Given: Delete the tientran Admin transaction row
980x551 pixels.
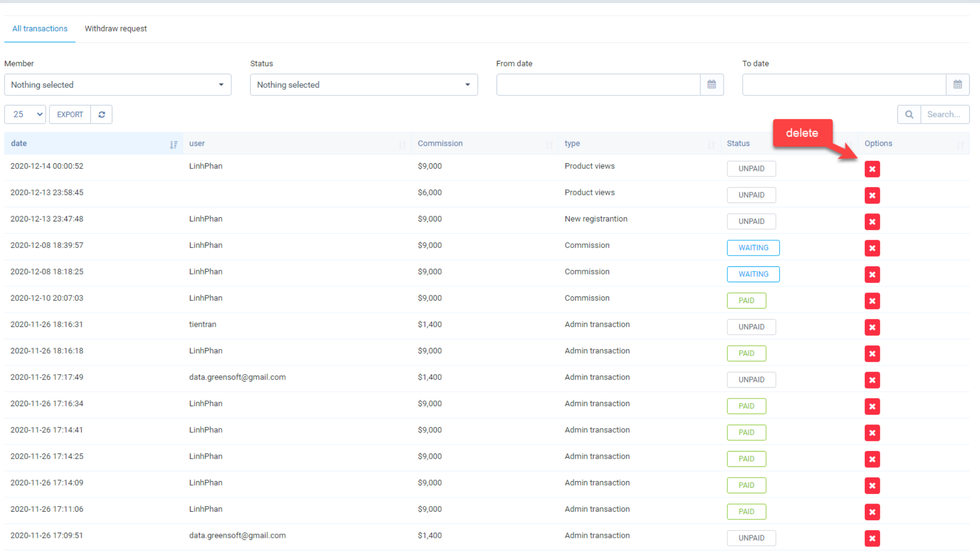Looking at the screenshot, I should pyautogui.click(x=872, y=328).
